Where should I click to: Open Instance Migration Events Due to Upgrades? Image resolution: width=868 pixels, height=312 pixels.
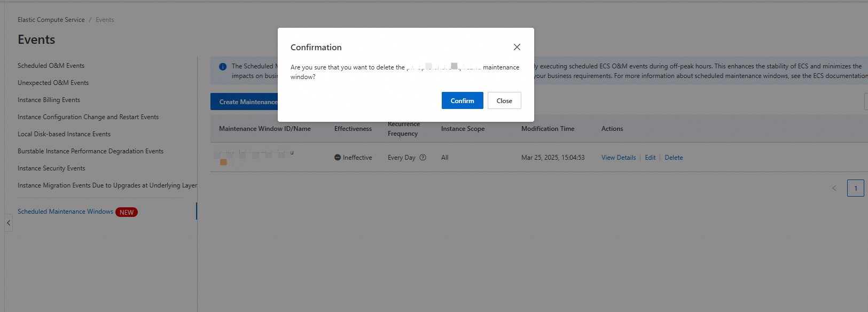pyautogui.click(x=107, y=185)
